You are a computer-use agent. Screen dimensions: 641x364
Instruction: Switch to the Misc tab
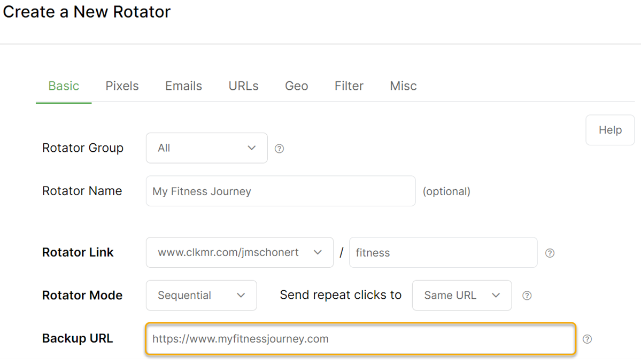403,86
